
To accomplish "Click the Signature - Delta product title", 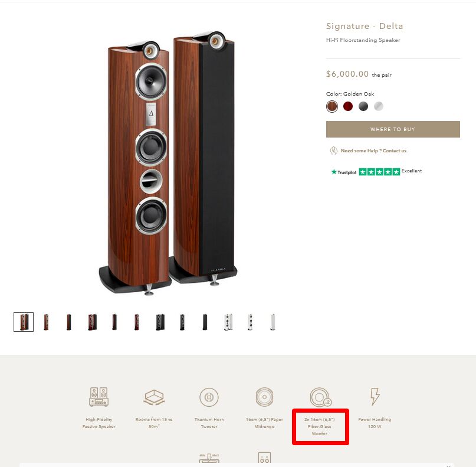I will click(365, 26).
